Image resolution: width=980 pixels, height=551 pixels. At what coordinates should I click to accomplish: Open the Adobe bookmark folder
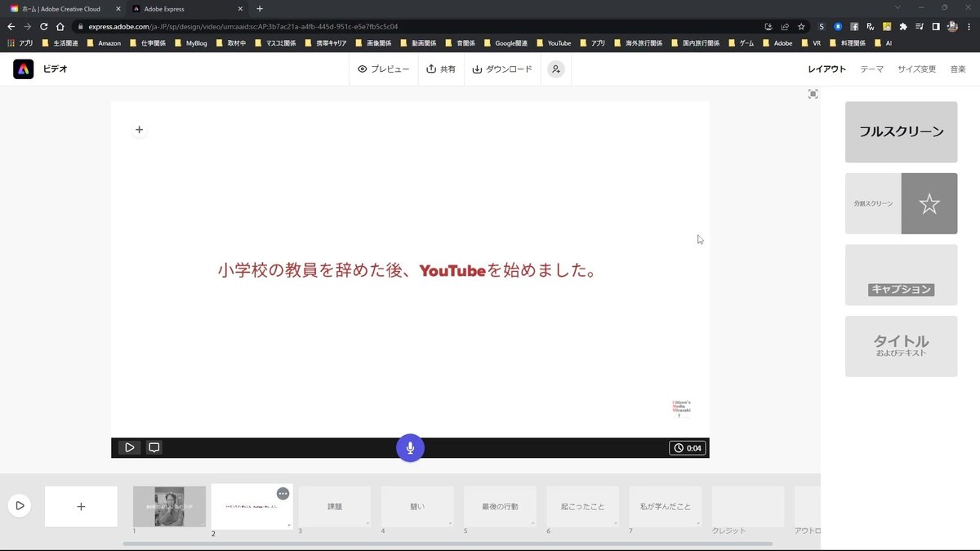777,43
